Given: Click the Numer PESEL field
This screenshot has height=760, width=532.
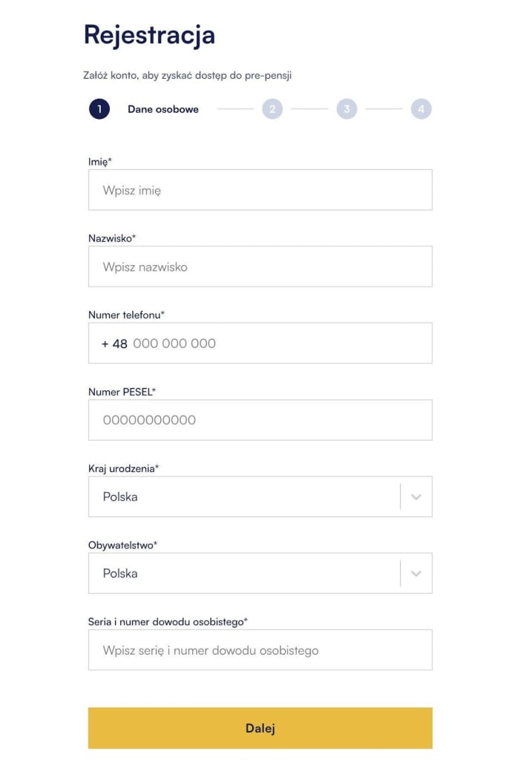Looking at the screenshot, I should 260,420.
